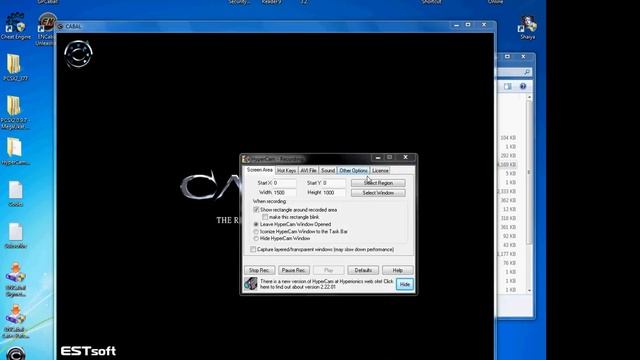Open the Shaiya desktop shortcut
This screenshot has width=640, height=360.
coord(527,28)
